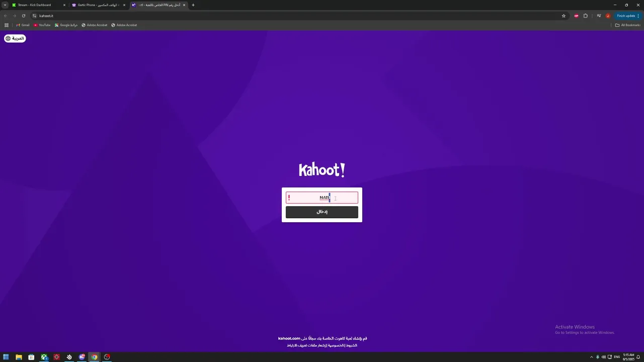Open the first Adobe Acrobat bookmark

click(x=95, y=25)
